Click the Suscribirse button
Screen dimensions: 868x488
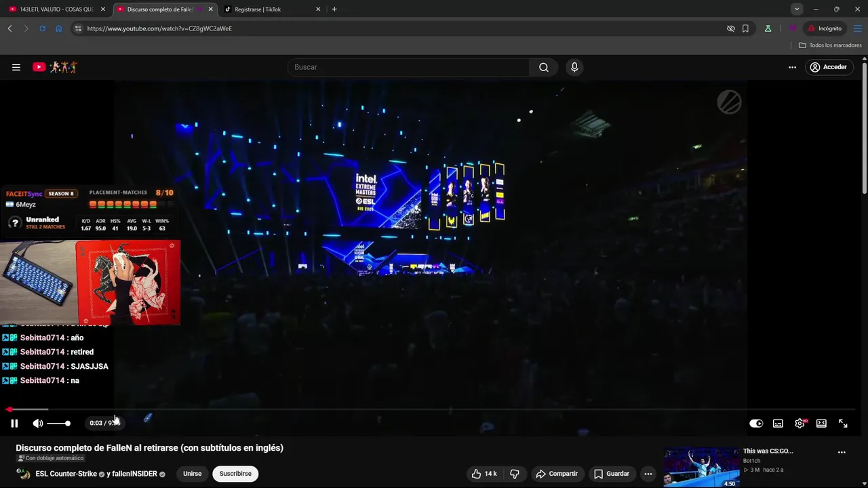235,474
